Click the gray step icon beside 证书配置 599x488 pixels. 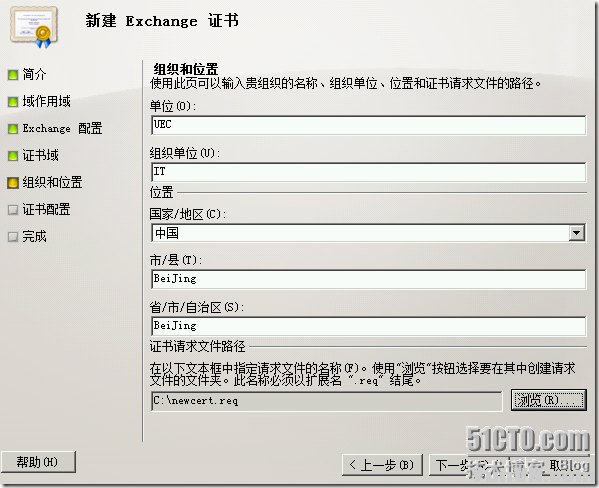(13, 210)
